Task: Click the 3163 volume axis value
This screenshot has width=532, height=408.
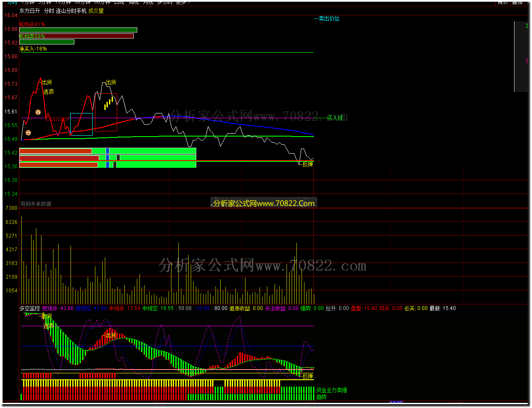Action: pyautogui.click(x=12, y=263)
